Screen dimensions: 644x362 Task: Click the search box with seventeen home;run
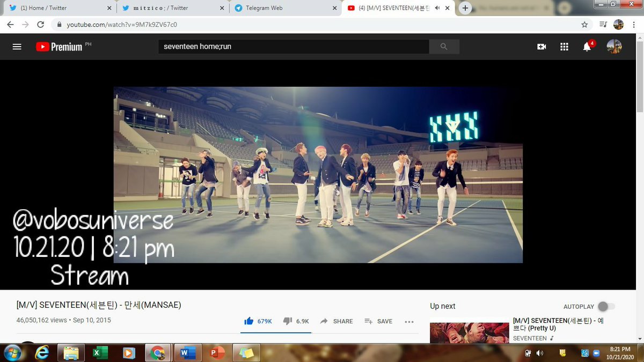click(294, 47)
